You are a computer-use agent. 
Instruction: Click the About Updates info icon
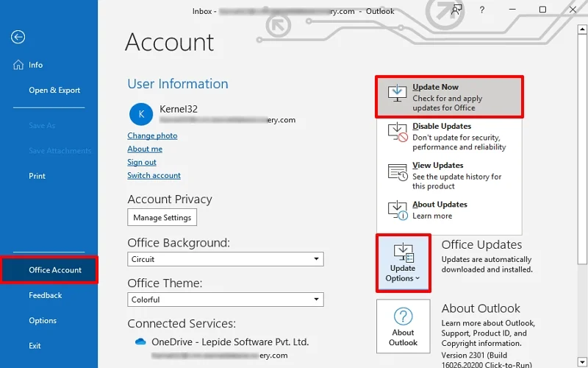[x=398, y=210]
